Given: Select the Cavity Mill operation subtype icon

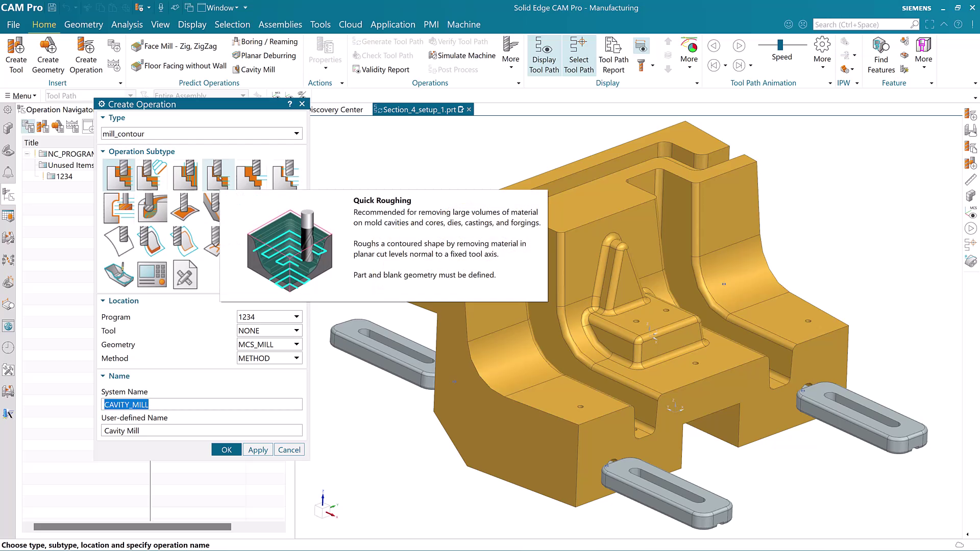Looking at the screenshot, I should pyautogui.click(x=118, y=174).
